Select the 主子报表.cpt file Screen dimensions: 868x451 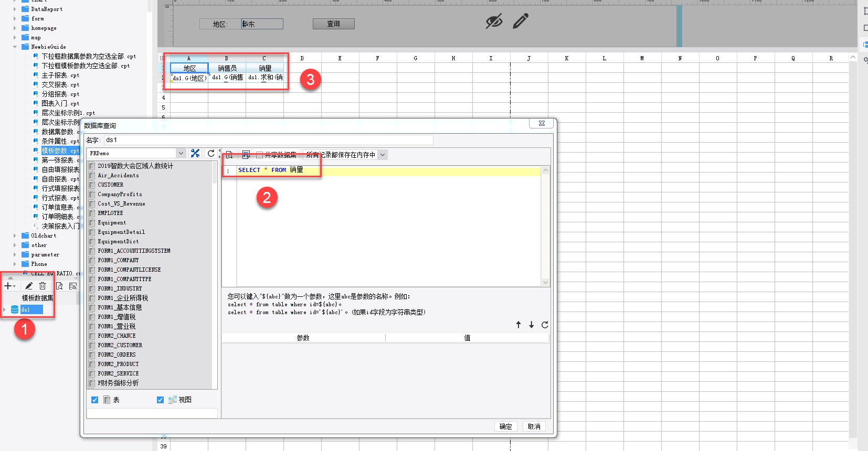pyautogui.click(x=60, y=75)
